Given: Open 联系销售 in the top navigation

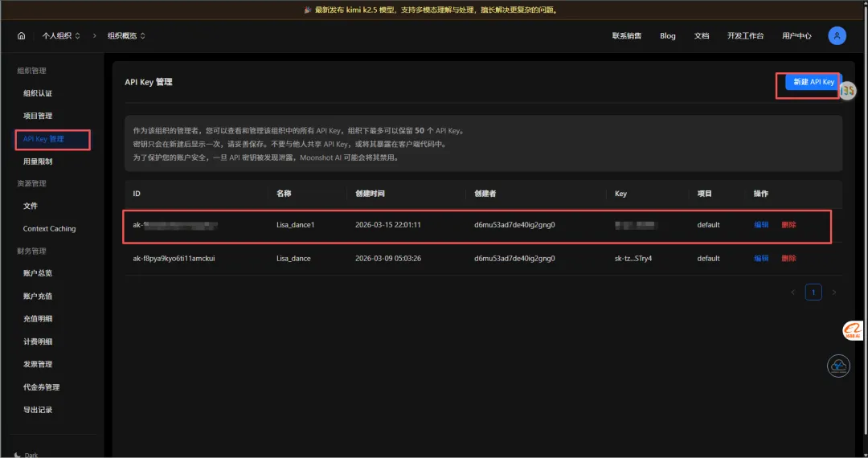Looking at the screenshot, I should 627,36.
